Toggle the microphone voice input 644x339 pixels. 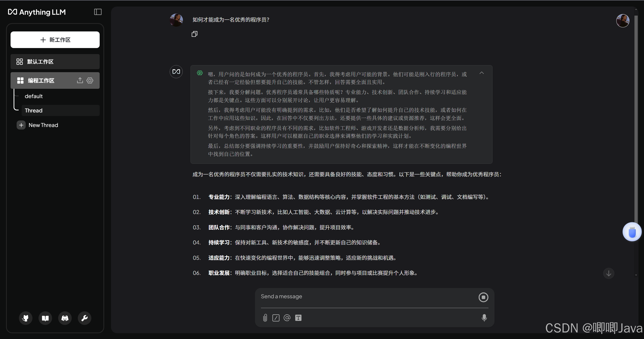pos(484,318)
